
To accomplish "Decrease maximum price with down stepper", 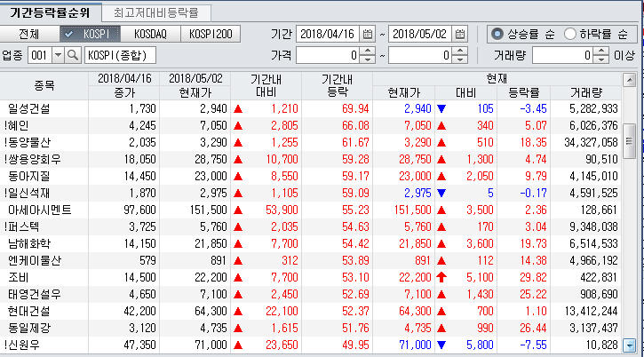I will tap(460, 59).
